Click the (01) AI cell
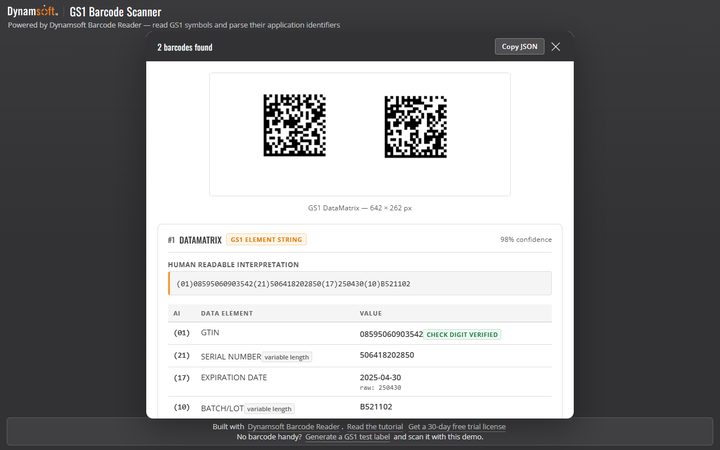Screen dimensions: 720x450 tap(181, 333)
